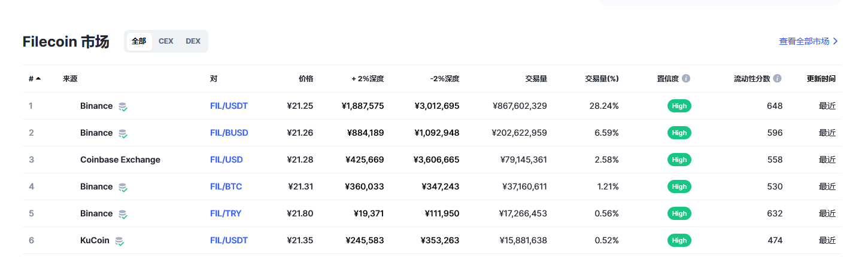Switch market filter to CEX

(x=166, y=41)
